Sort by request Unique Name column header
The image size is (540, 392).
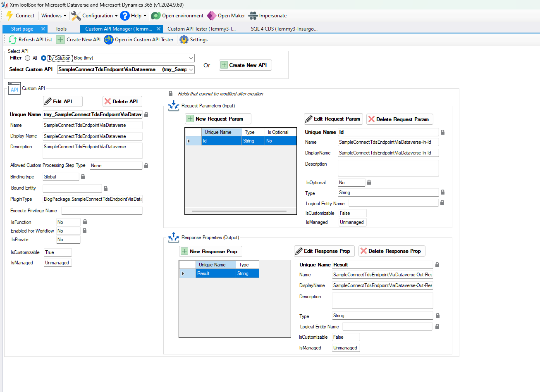coord(221,132)
